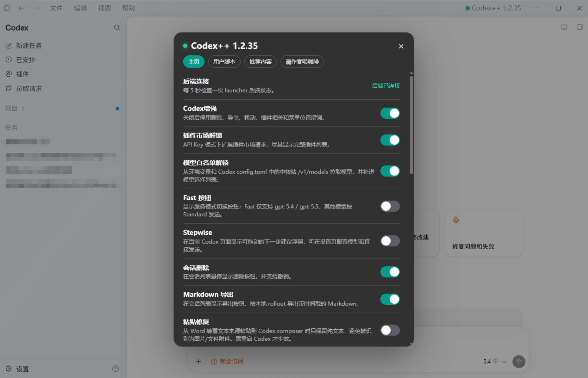
Task: Open the 帮助 menu
Action: point(128,8)
